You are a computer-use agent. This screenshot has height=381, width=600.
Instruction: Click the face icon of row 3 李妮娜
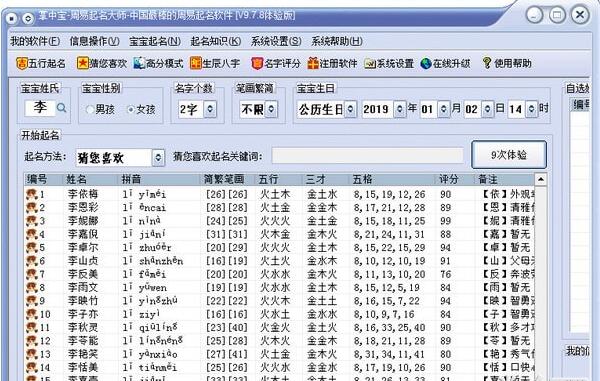pos(32,221)
